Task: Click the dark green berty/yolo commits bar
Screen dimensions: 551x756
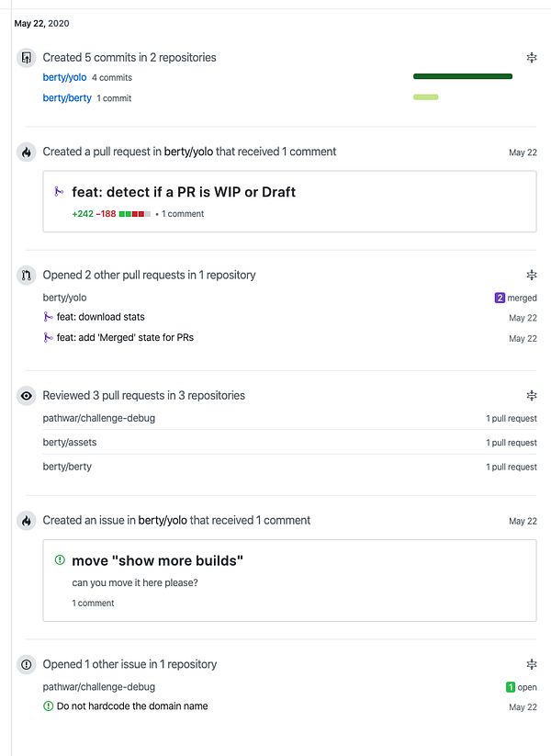Action: click(463, 76)
